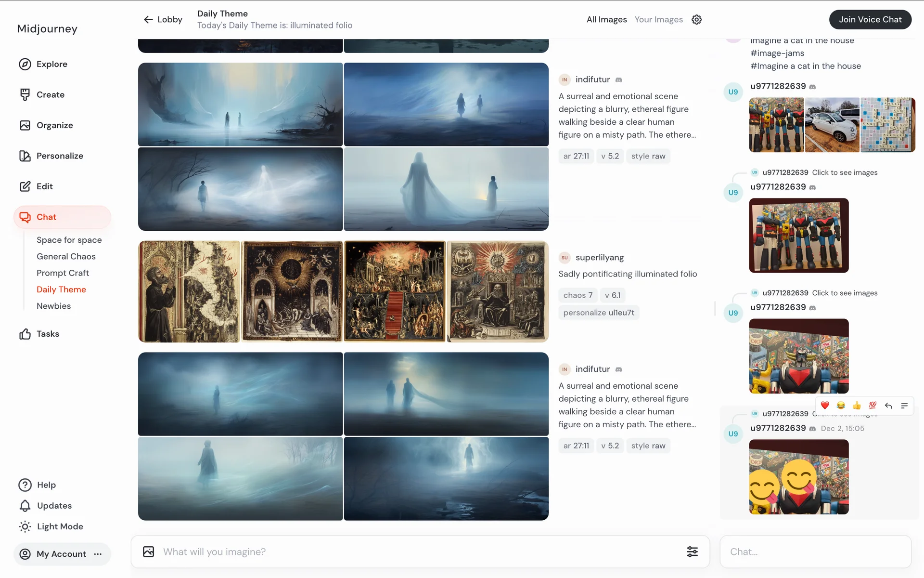Click the Create paintbrush icon

[25, 95]
